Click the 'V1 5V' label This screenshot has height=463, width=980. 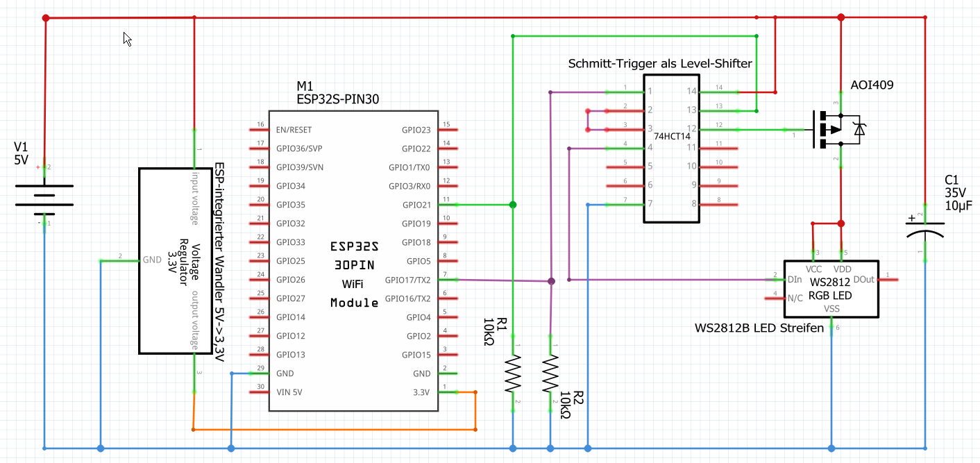(22, 153)
